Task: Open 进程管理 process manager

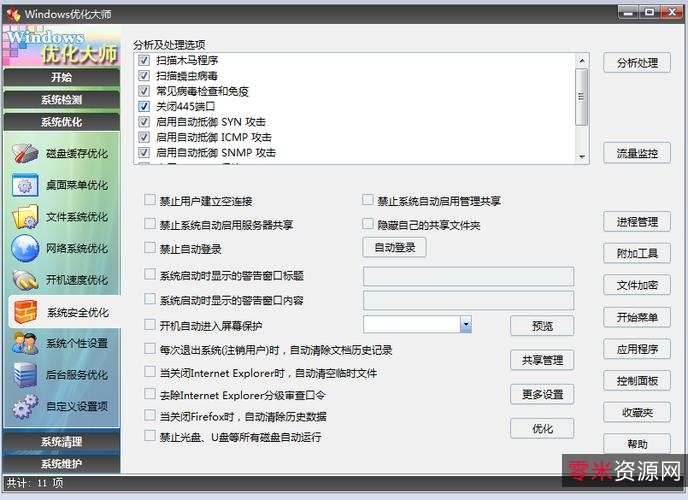Action: tap(637, 221)
